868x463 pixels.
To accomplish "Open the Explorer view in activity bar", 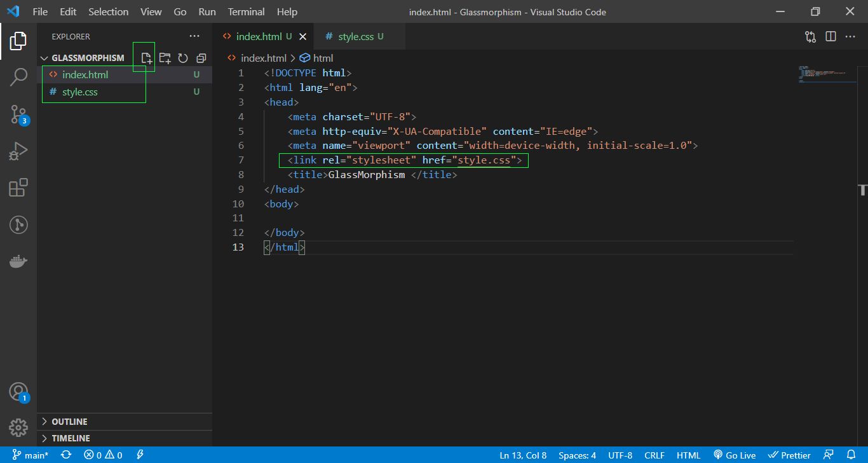I will point(18,41).
